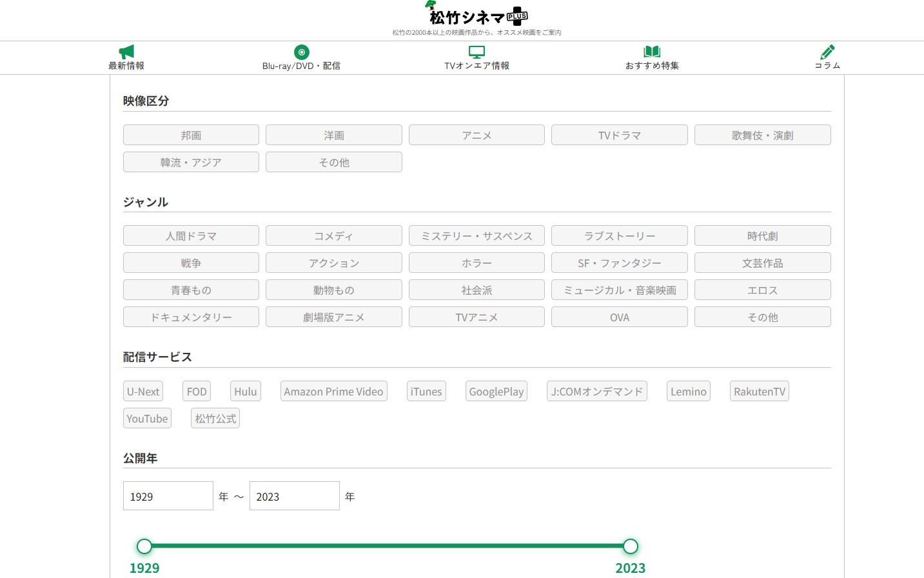Click the pencil icon for コラム
The height and width of the screenshot is (578, 924).
827,52
